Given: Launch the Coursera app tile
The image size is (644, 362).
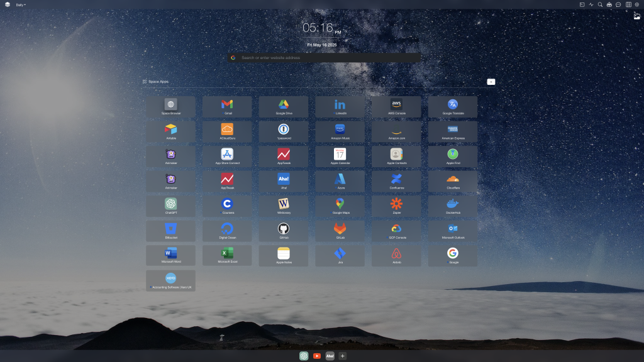Looking at the screenshot, I should (226, 206).
